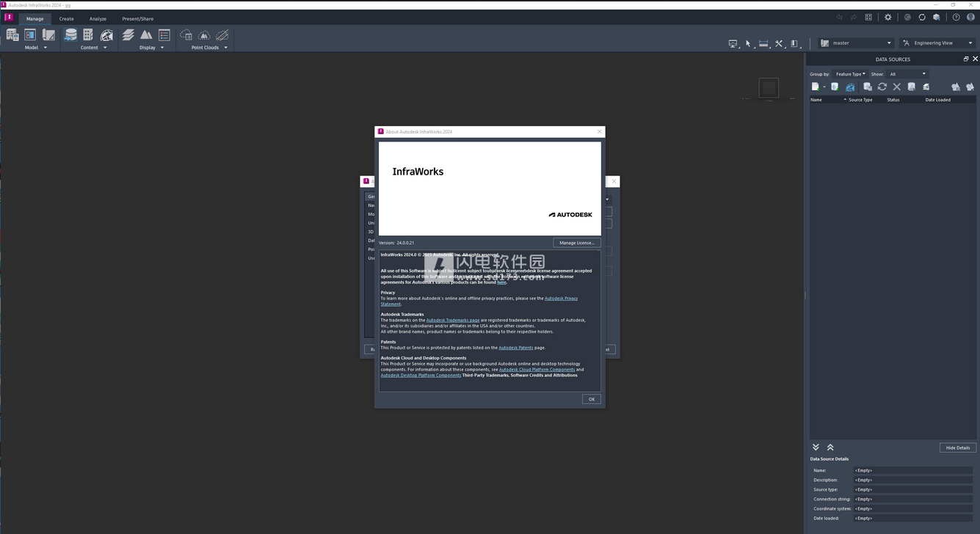The width and height of the screenshot is (980, 534).
Task: Open the Engineering View dropdown
Action: coord(937,43)
